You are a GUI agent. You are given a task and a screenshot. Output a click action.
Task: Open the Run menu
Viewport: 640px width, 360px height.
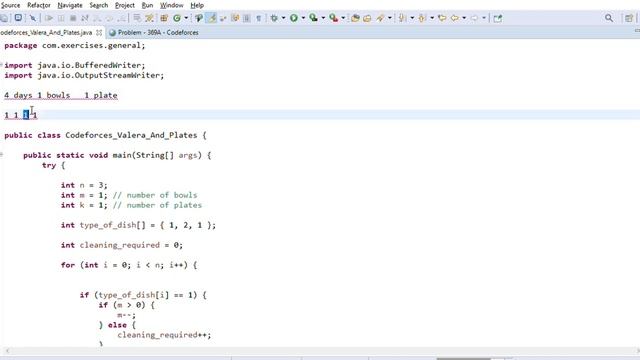[x=147, y=5]
